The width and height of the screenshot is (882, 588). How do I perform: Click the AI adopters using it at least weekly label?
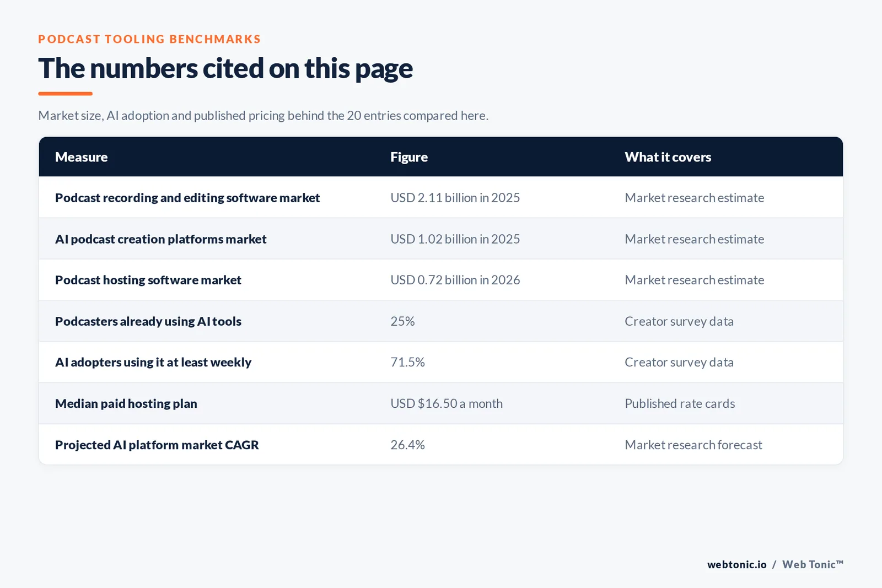click(x=153, y=362)
